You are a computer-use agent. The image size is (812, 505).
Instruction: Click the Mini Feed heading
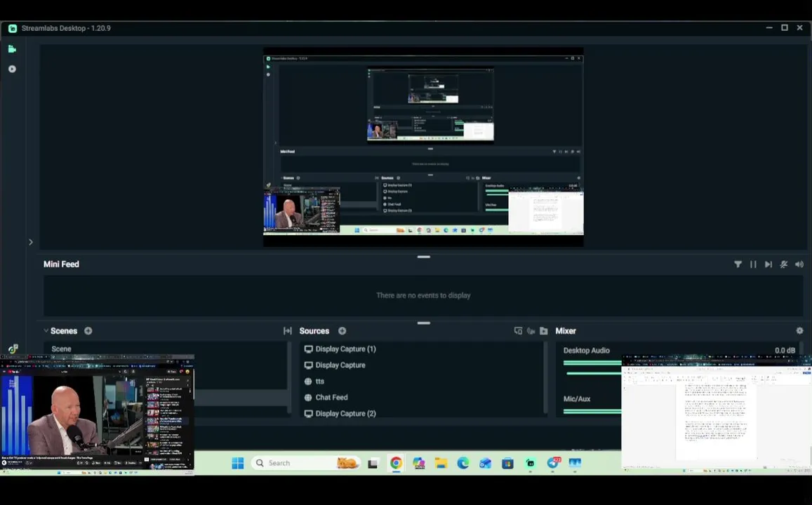click(x=61, y=264)
